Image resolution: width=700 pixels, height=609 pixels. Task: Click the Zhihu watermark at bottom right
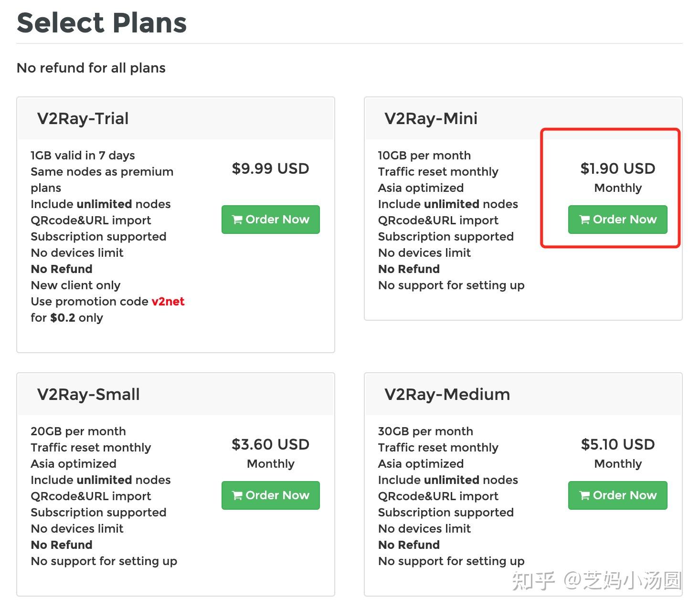click(x=596, y=580)
